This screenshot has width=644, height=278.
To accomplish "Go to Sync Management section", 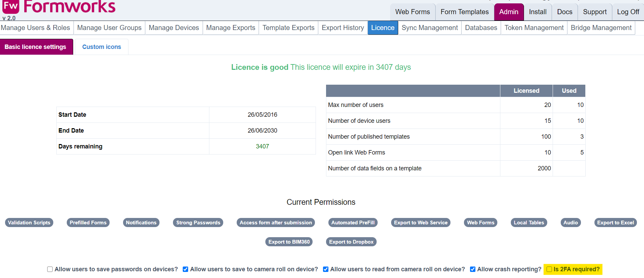I will click(430, 28).
